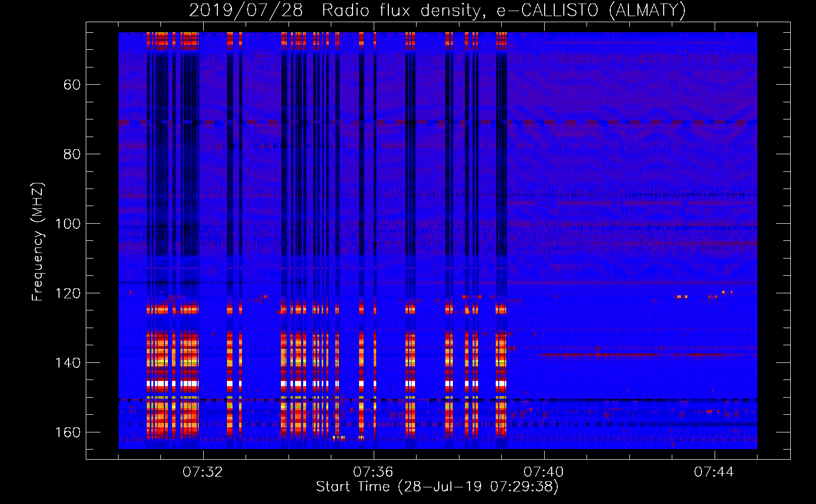Click the 07:40 time tick label
816x504 pixels.
[x=544, y=472]
